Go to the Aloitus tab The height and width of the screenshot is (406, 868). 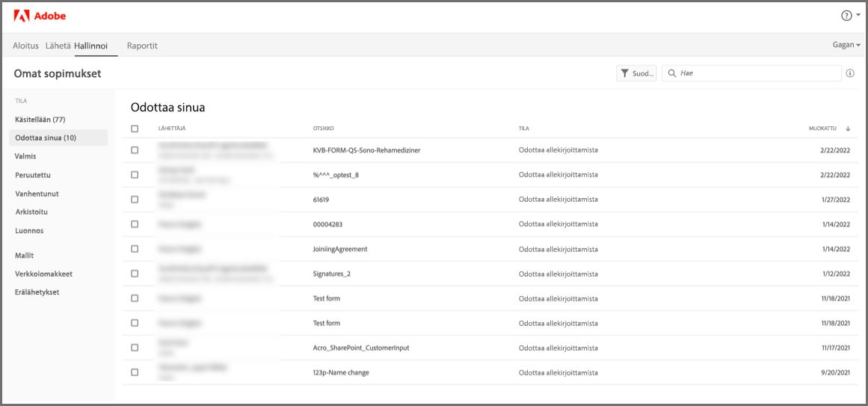pos(25,46)
